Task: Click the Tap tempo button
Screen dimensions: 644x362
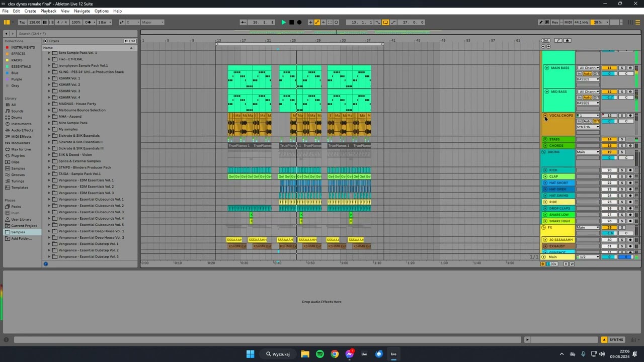Action: click(x=22, y=22)
